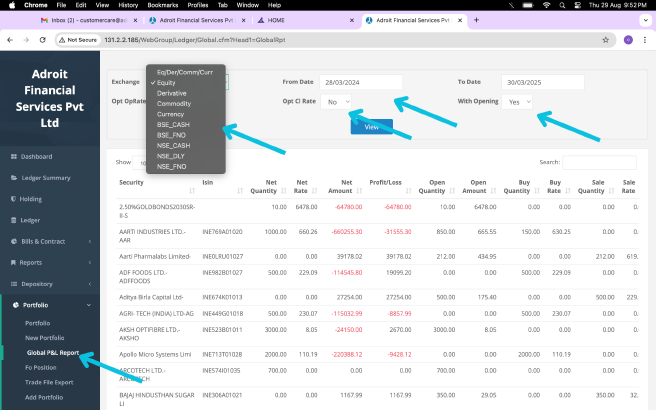Open the Fo Position link
This screenshot has height=411, width=656.
[x=42, y=367]
